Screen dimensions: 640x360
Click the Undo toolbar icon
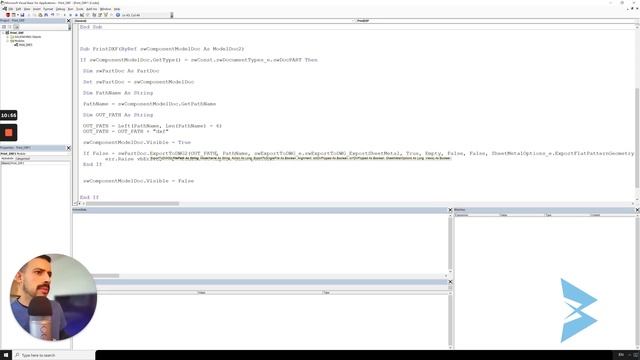[x=52, y=15]
